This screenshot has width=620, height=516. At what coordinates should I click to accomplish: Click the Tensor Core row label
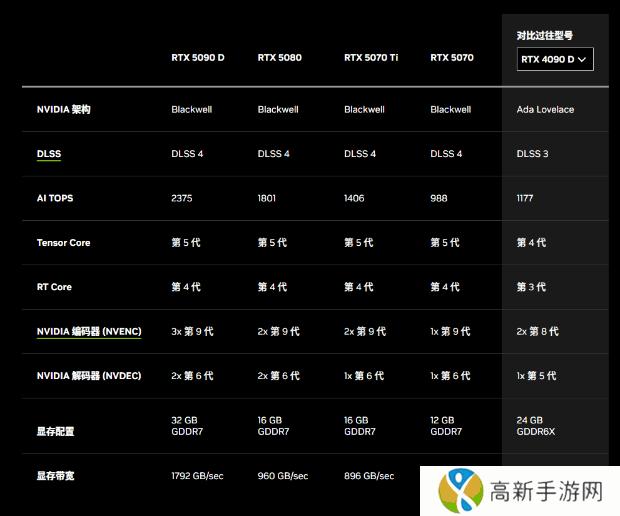click(x=63, y=243)
